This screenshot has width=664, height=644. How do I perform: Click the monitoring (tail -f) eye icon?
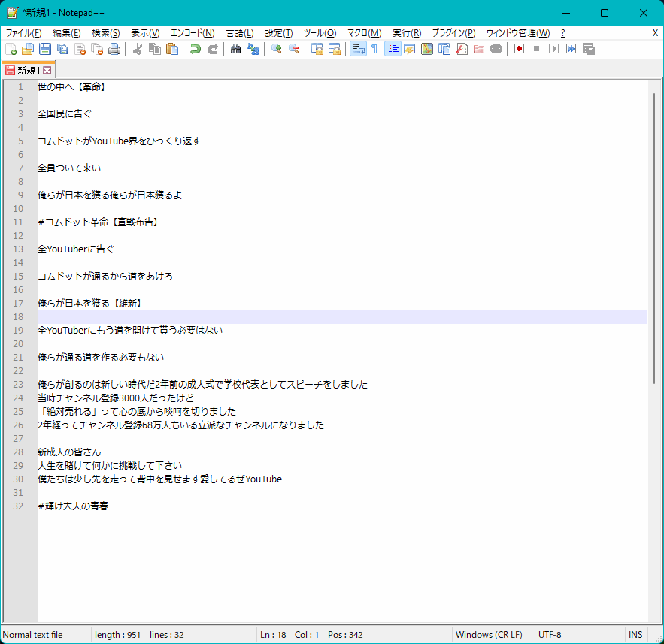(x=496, y=49)
